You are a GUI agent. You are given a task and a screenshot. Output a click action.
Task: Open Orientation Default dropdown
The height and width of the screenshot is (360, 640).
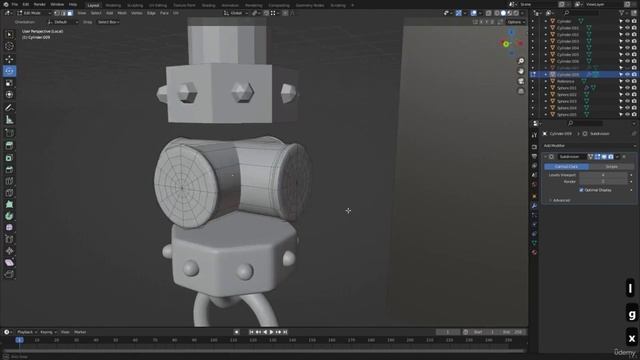[x=63, y=22]
